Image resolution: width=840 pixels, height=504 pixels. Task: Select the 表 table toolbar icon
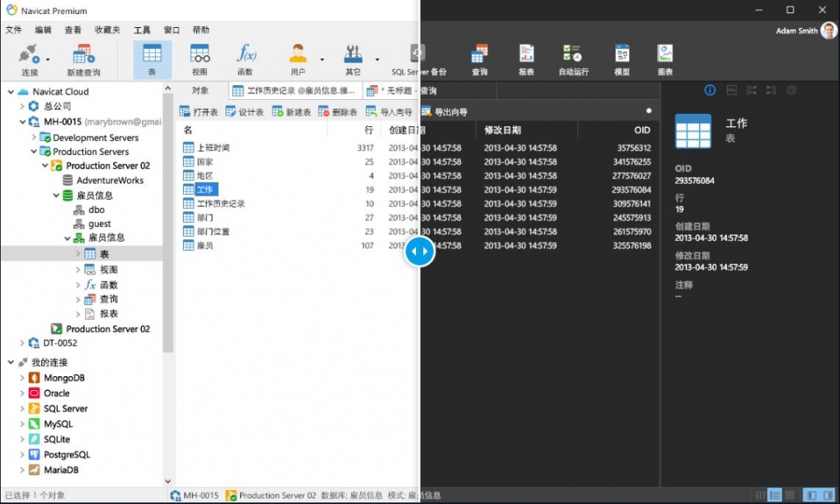152,53
